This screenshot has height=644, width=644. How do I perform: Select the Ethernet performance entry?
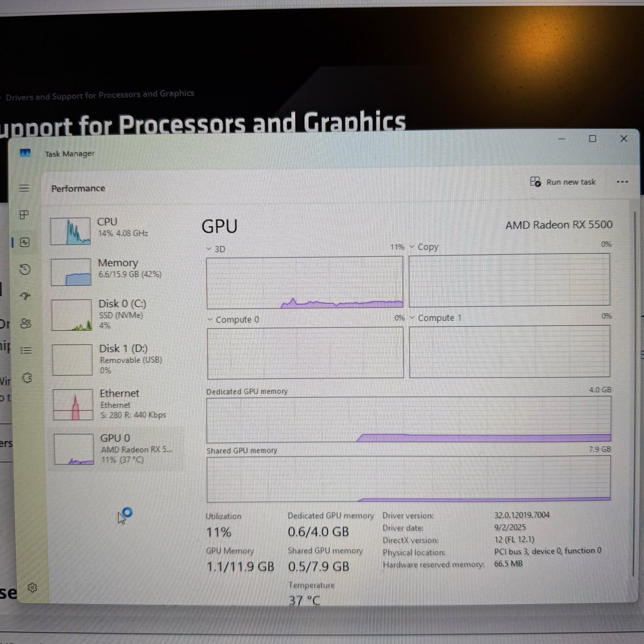117,404
